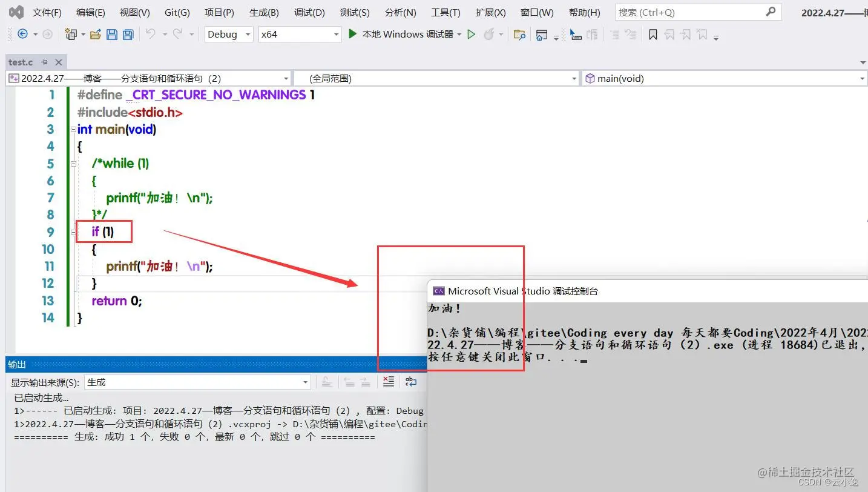Image resolution: width=868 pixels, height=492 pixels.
Task: Click the 输出 panel title bar
Action: click(x=215, y=364)
